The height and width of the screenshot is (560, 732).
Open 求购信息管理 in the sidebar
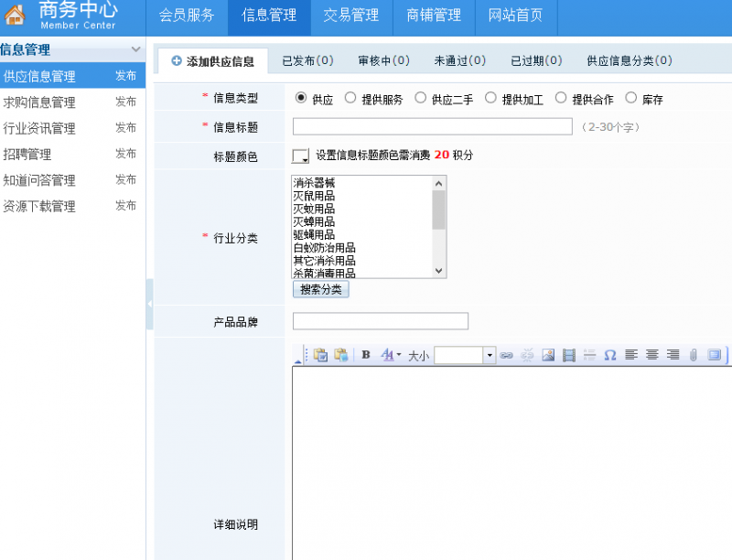(39, 102)
